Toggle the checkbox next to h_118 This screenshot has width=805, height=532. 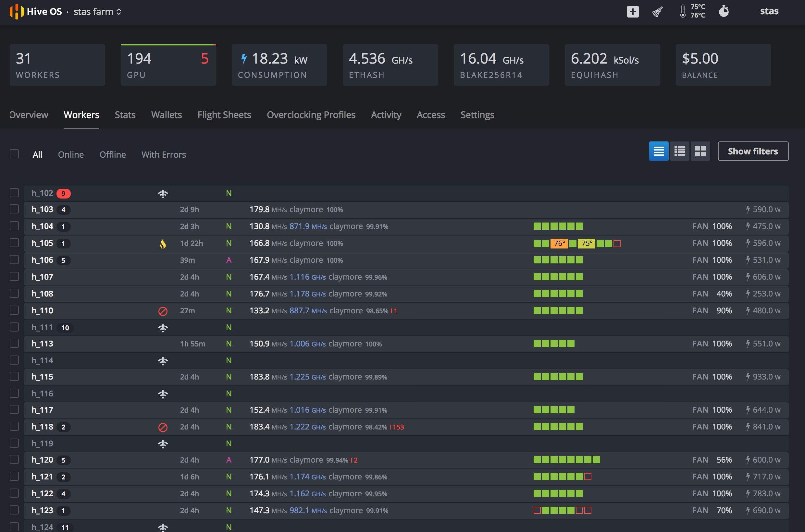coord(14,426)
